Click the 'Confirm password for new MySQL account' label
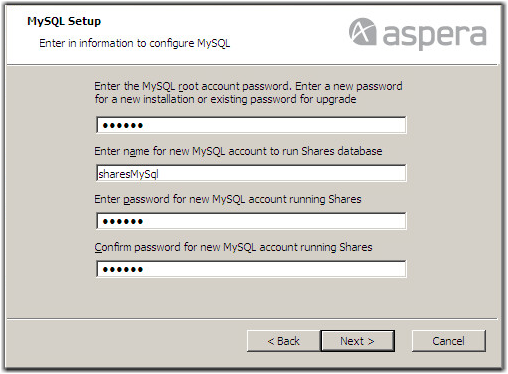 pos(233,247)
